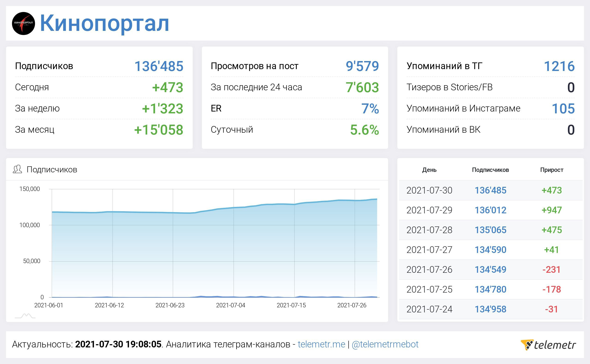
Task: Select the 2021-07-27 date cell
Action: 429,250
